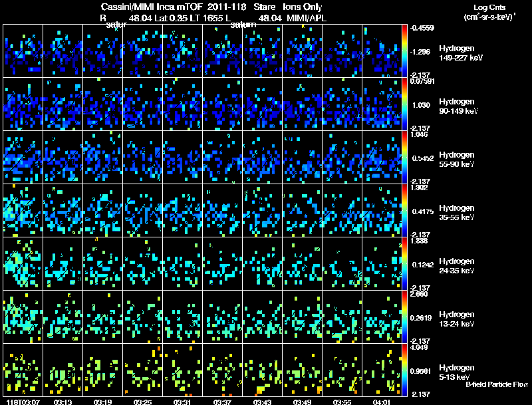Select the 04:01 time label
This screenshot has width=532, height=405.
click(x=382, y=402)
